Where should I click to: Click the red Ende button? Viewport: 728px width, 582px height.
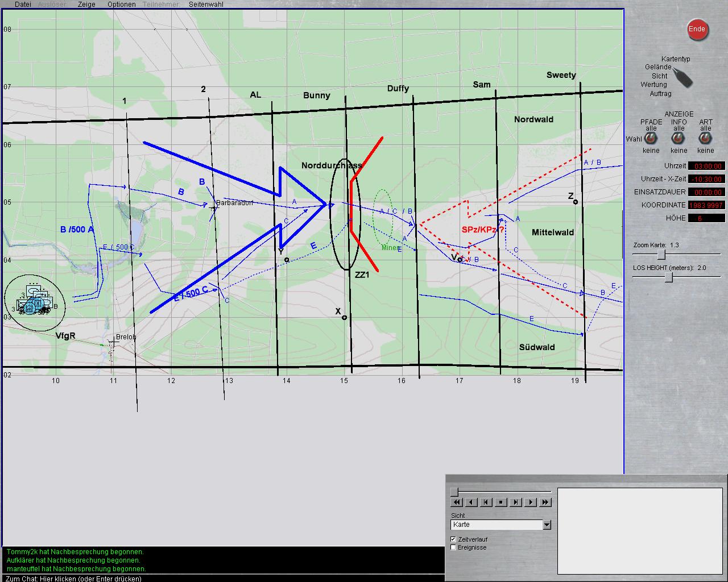(697, 30)
